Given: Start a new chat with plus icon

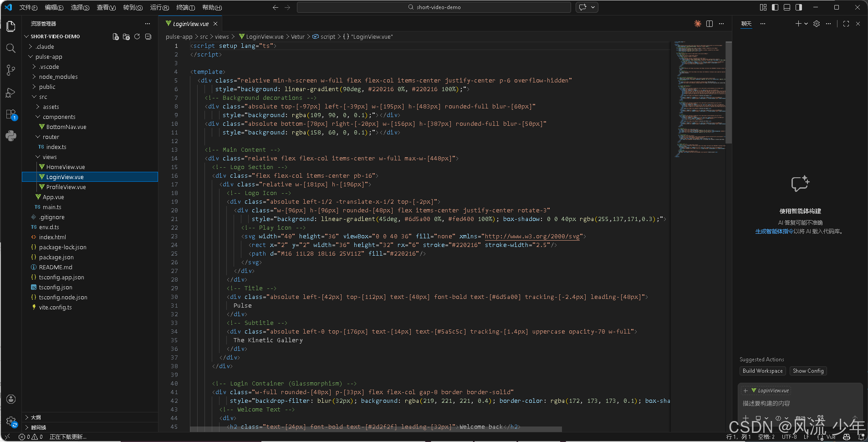Looking at the screenshot, I should click(x=798, y=24).
